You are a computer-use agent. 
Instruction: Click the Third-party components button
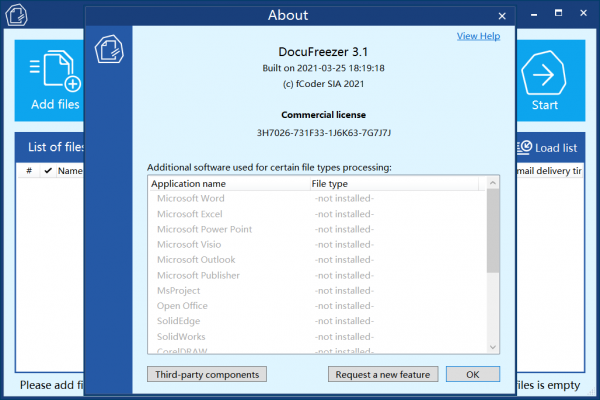[x=207, y=374]
